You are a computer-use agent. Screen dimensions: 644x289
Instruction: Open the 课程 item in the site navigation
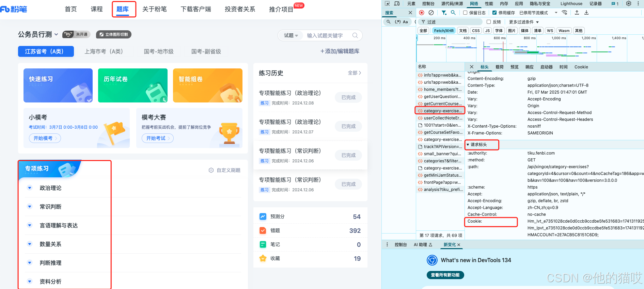click(97, 9)
